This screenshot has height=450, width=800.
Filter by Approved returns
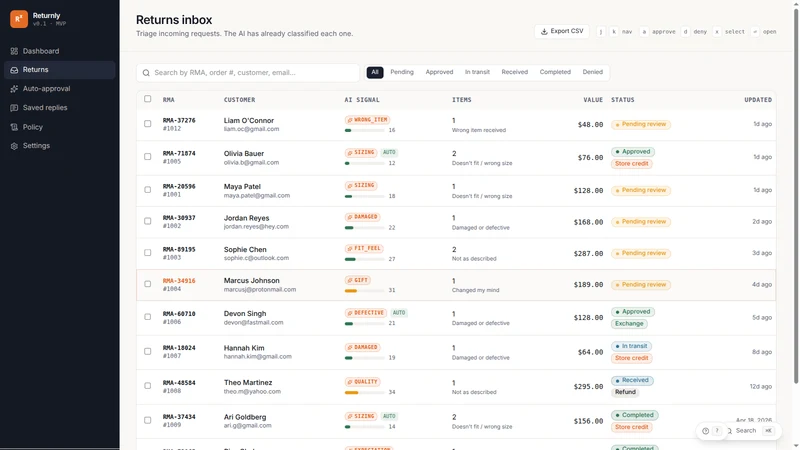click(x=439, y=72)
